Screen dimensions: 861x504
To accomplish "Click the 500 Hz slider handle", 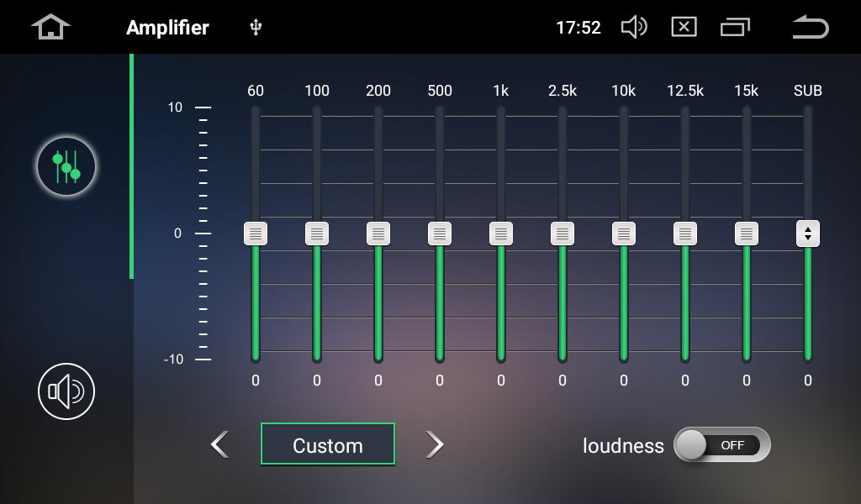I will (x=440, y=234).
